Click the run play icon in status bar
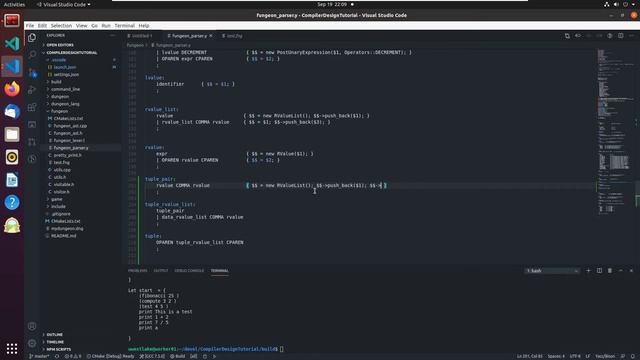This screenshot has width=640, height=360. tap(214, 356)
